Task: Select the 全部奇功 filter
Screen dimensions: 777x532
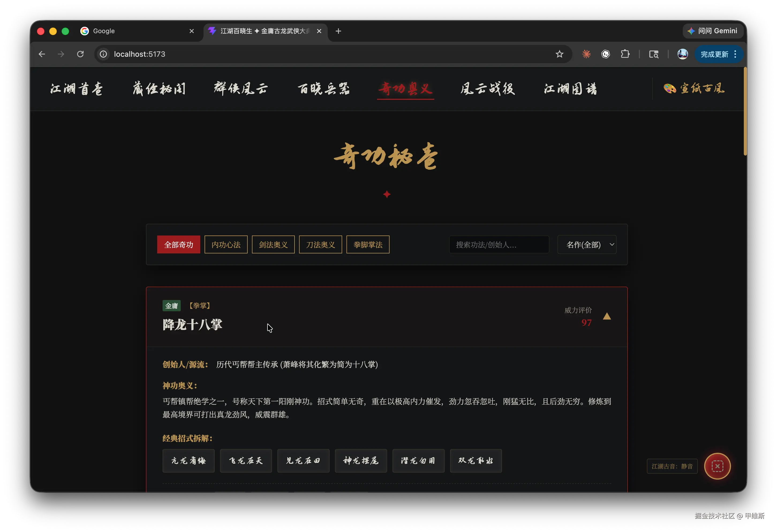Action: click(x=179, y=245)
